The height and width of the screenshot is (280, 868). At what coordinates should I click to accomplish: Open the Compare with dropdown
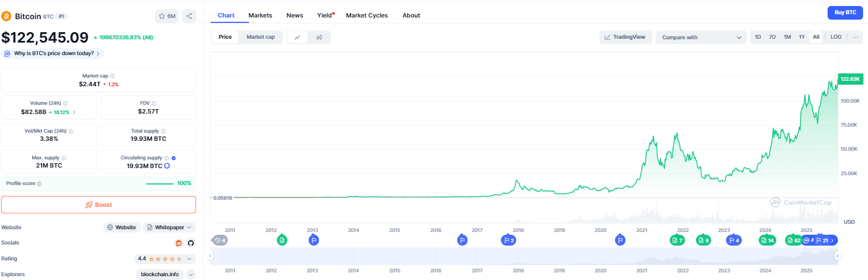coord(701,37)
